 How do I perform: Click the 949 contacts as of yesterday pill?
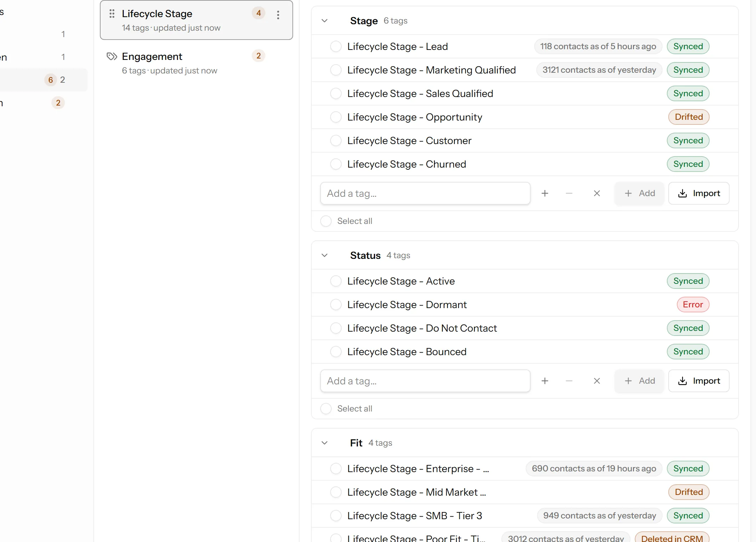(x=600, y=516)
